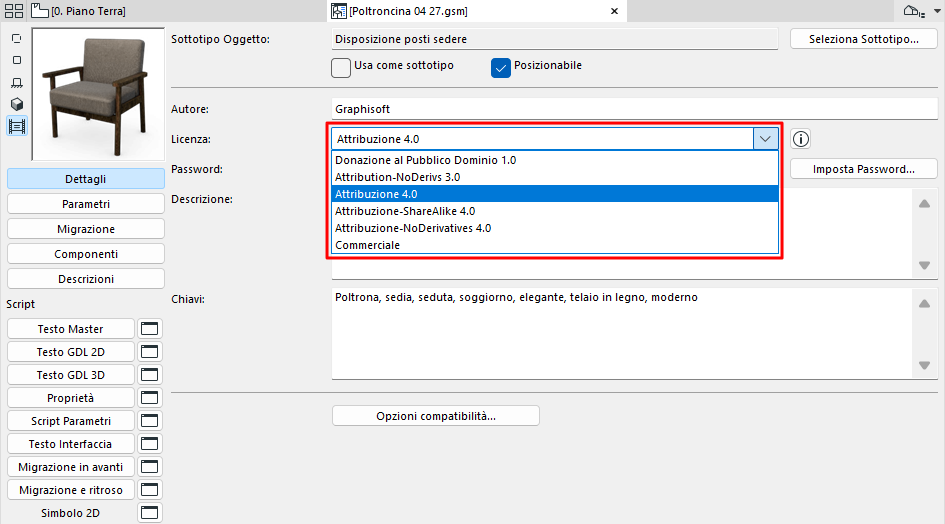Click the tab overview grid icon
The width and height of the screenshot is (945, 524).
[x=14, y=11]
